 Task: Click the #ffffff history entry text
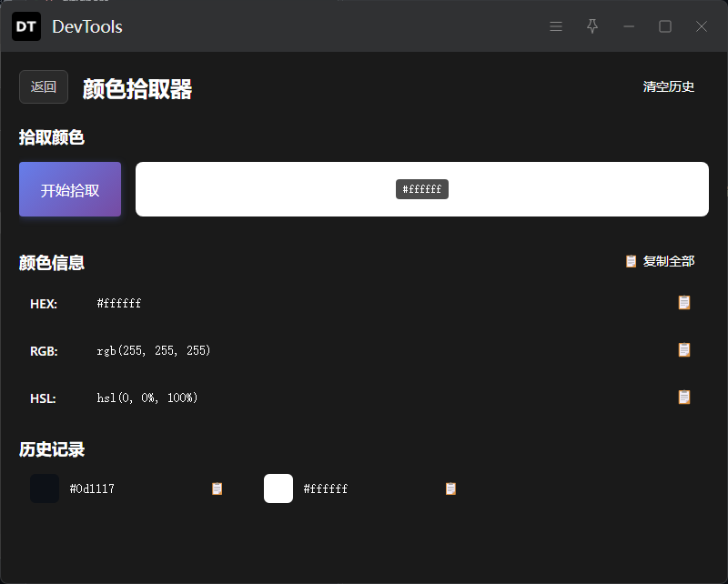pyautogui.click(x=326, y=488)
